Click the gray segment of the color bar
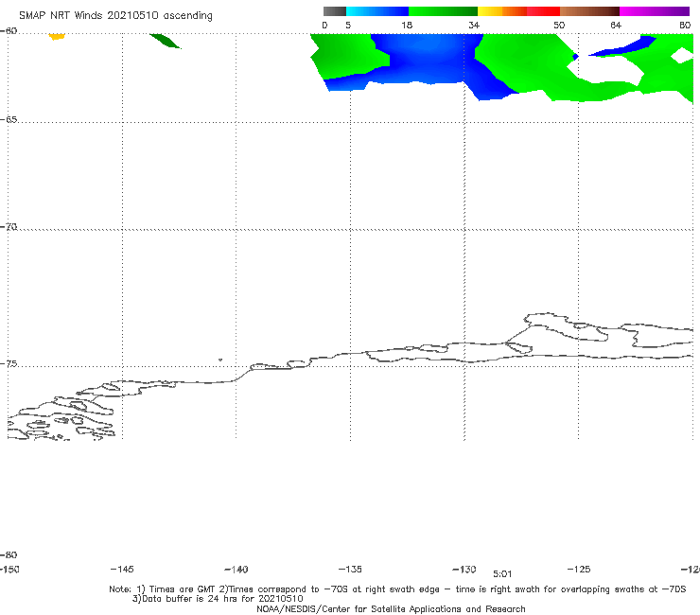Screen dimensions: 700x615 point(335,11)
